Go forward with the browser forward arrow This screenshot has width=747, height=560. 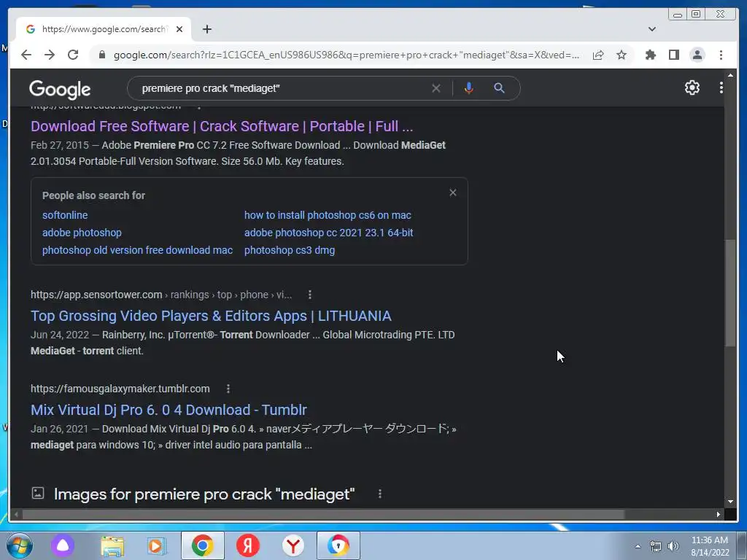[50, 55]
